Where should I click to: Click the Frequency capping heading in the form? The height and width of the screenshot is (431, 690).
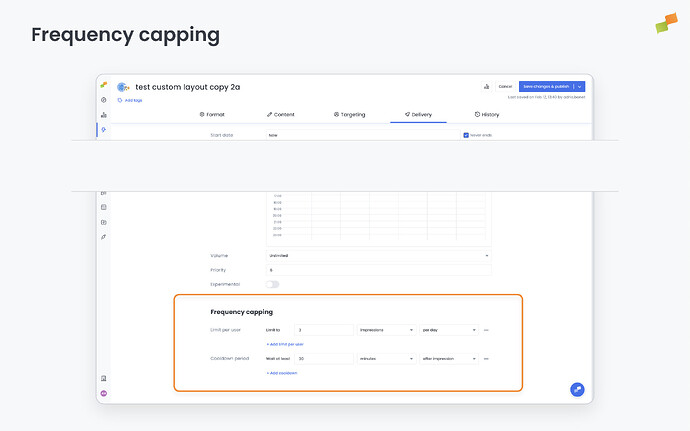[242, 312]
